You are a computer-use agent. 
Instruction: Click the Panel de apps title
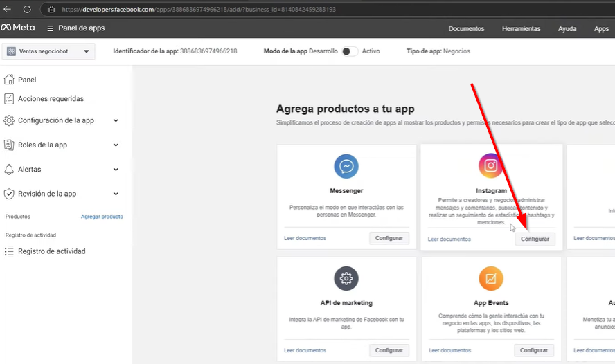tap(81, 28)
